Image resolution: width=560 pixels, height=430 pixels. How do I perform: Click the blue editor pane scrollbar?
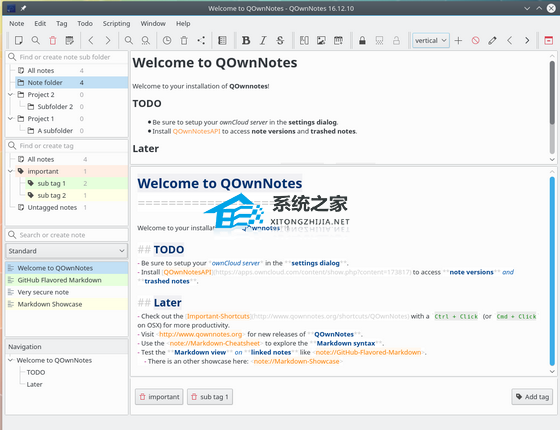[552, 271]
